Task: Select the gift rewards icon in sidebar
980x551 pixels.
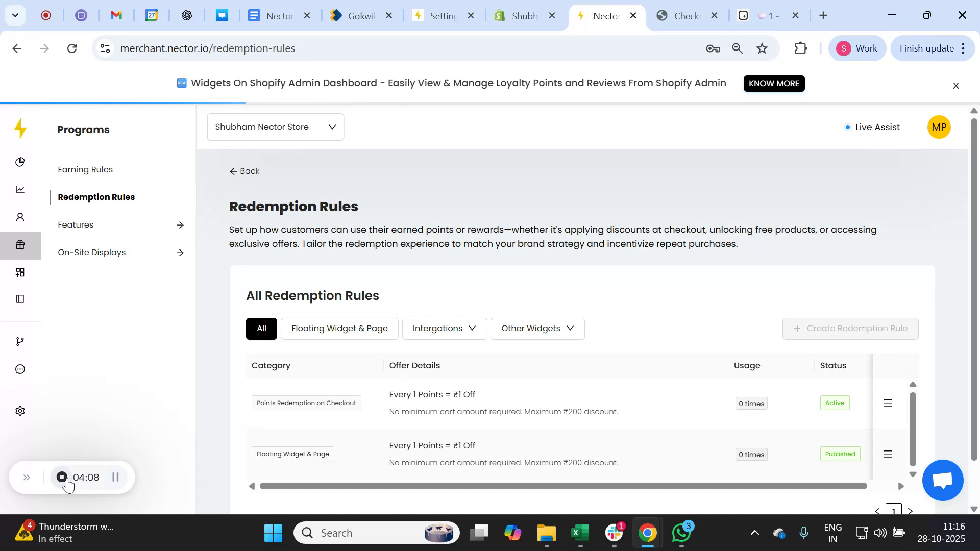Action: (x=20, y=244)
